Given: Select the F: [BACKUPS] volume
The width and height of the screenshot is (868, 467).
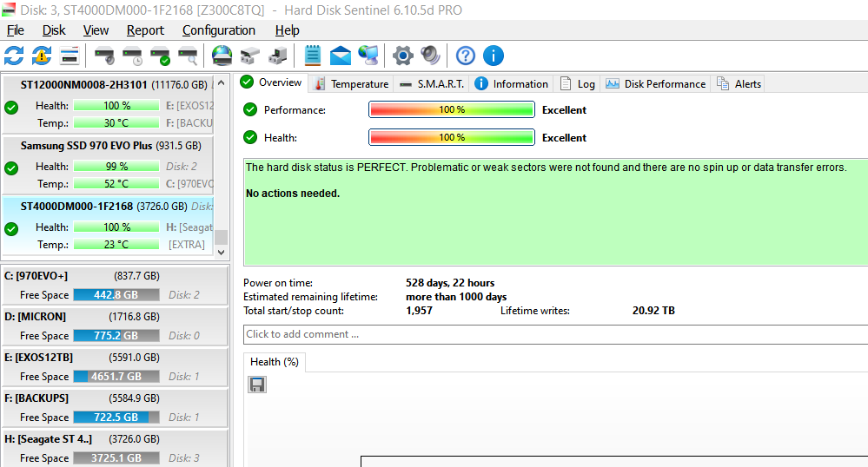Looking at the screenshot, I should click(116, 408).
